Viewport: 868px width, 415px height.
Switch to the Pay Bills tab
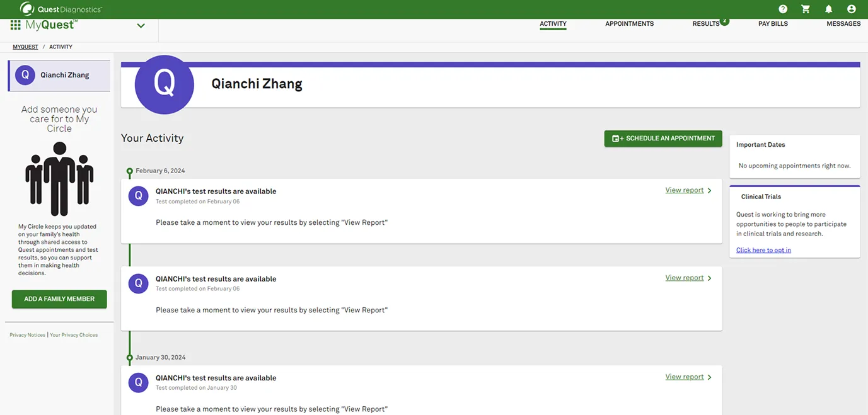(x=773, y=24)
